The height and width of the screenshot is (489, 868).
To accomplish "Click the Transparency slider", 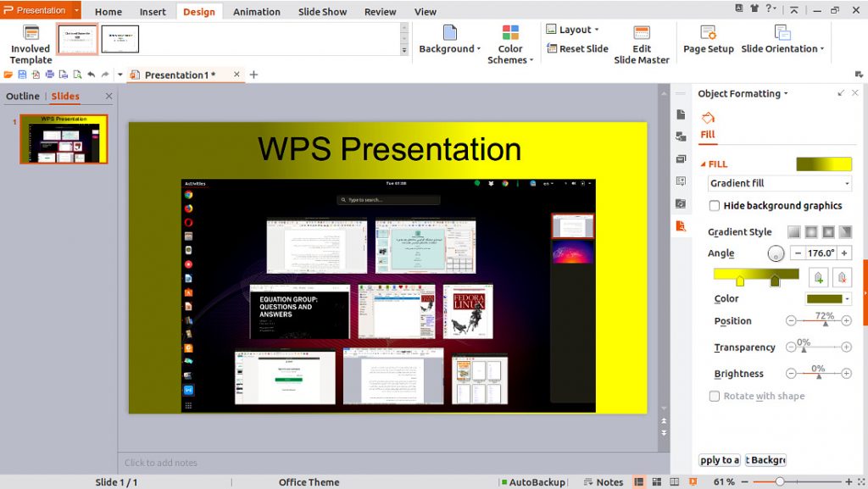I will pyautogui.click(x=819, y=347).
